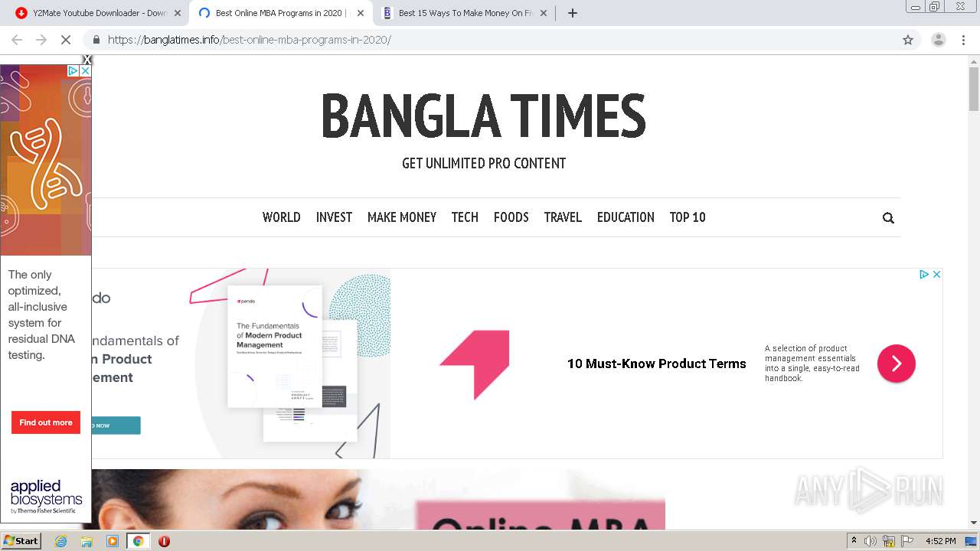Click 10 Must-Know Product Terms headline
Viewport: 980px width, 551px height.
[656, 364]
